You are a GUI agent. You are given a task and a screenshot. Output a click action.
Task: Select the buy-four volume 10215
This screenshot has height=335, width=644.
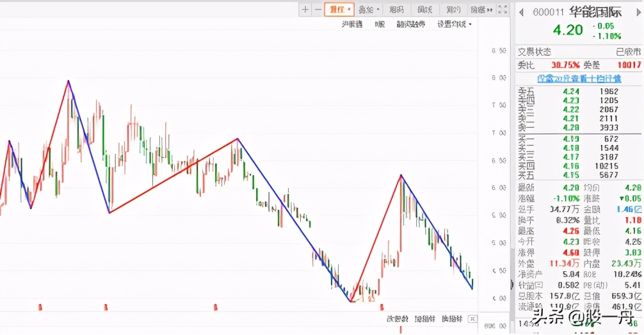(607, 166)
